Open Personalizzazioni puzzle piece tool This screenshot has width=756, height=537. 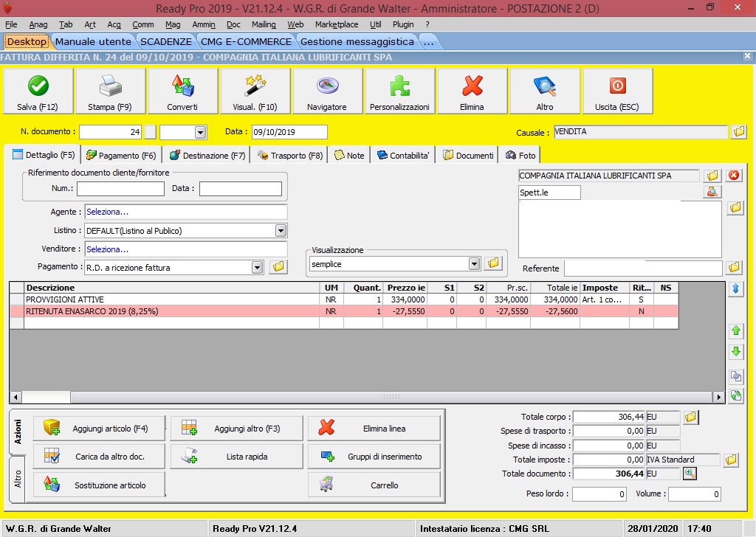(x=399, y=91)
